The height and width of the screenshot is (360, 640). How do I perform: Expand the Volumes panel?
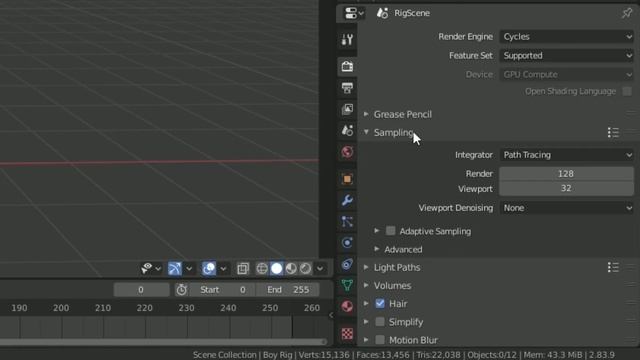(366, 285)
